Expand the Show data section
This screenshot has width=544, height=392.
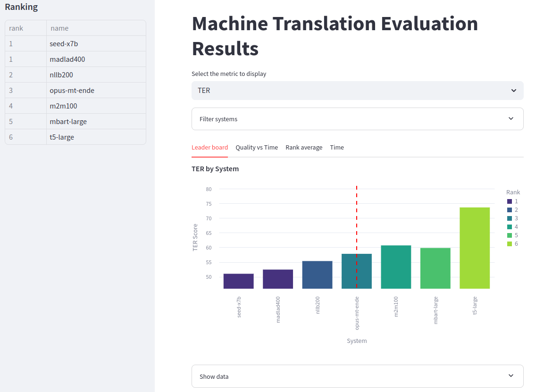pyautogui.click(x=357, y=376)
